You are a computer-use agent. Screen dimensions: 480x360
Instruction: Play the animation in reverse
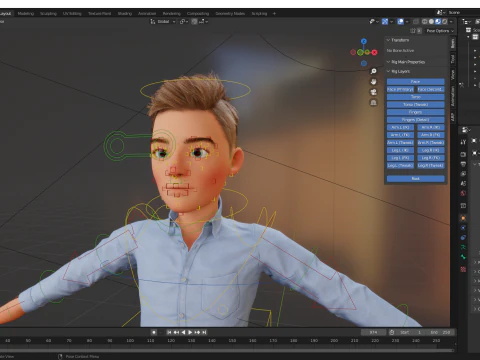(x=183, y=332)
